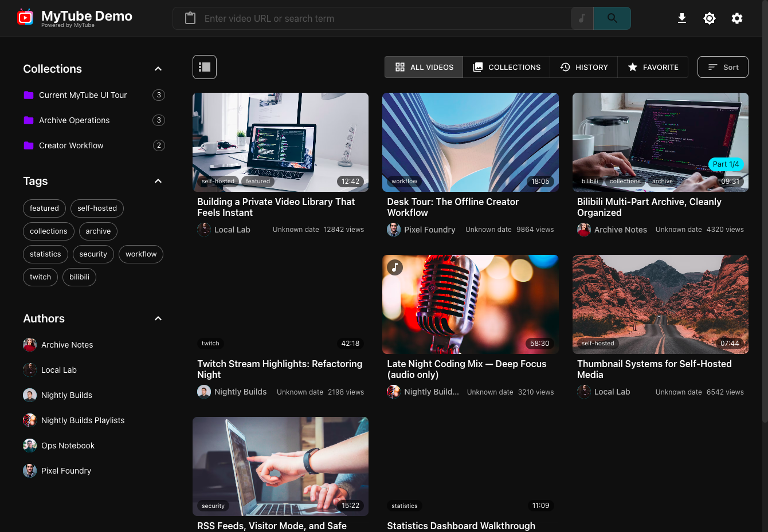Image resolution: width=768 pixels, height=532 pixels.
Task: Focus the video URL or search field
Action: [x=384, y=18]
